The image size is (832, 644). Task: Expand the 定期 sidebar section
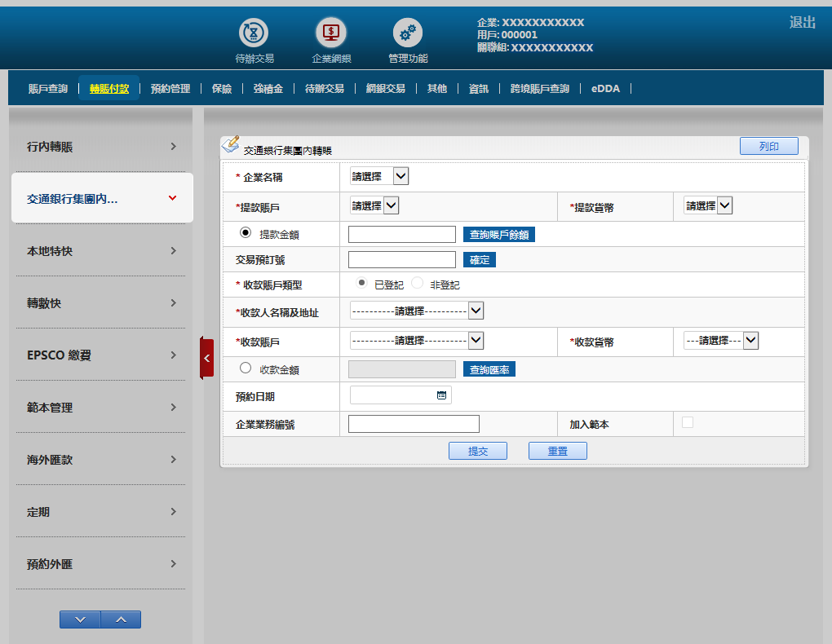coord(101,512)
